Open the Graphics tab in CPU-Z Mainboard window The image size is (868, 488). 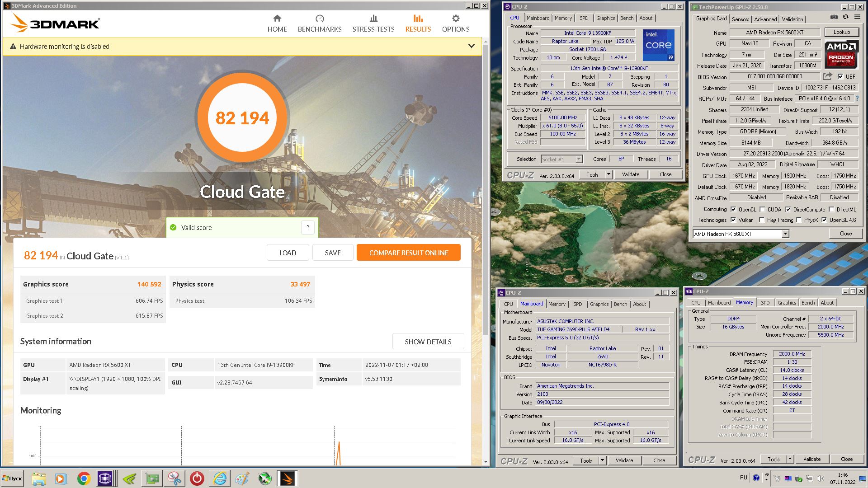[x=599, y=304]
